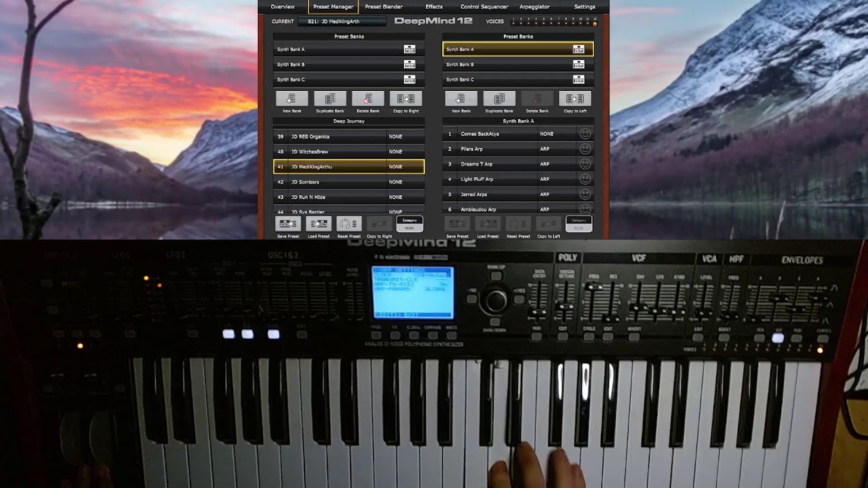Toggle the smiley face for Comes BackAtya
Viewport: 868px width, 488px height.
pos(585,134)
